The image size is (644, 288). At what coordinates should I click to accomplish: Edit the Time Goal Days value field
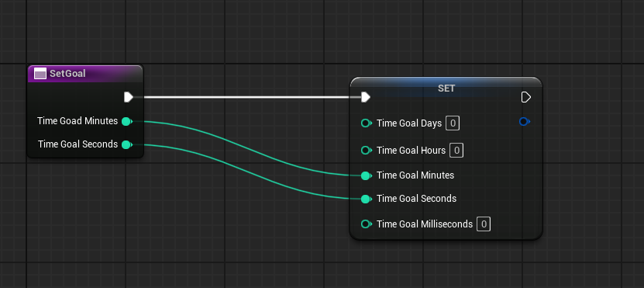point(453,123)
